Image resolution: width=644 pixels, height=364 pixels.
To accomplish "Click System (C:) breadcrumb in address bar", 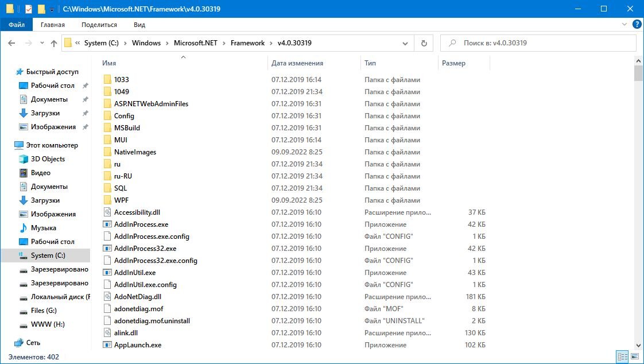I will click(x=102, y=42).
